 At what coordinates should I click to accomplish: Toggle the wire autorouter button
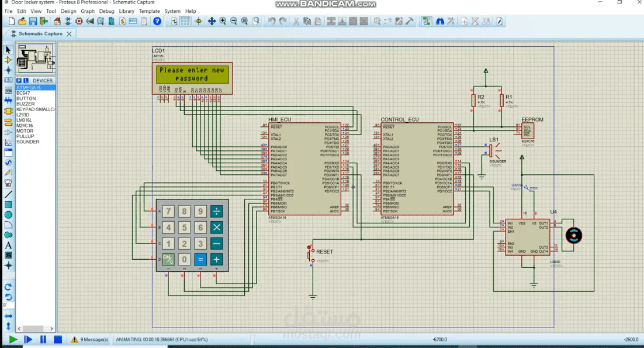427,22
